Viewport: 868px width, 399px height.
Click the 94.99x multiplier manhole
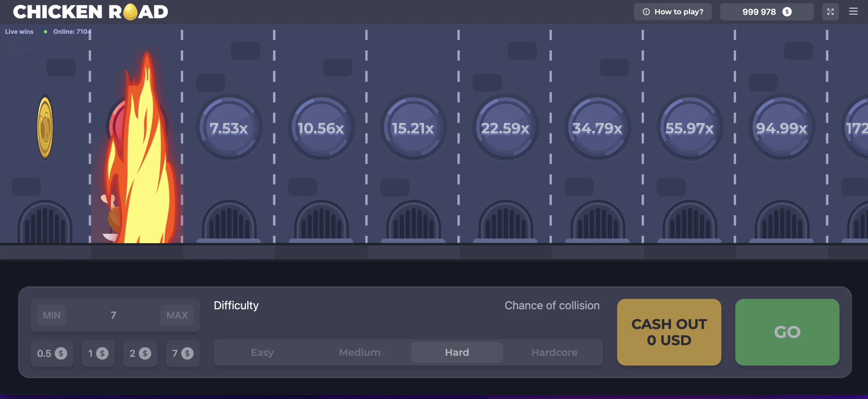[x=782, y=128]
